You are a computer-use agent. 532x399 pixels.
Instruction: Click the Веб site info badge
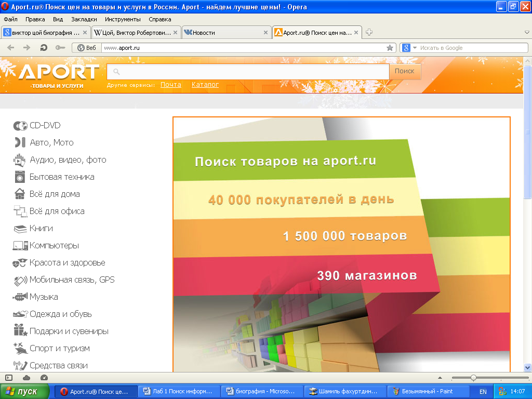coord(87,48)
